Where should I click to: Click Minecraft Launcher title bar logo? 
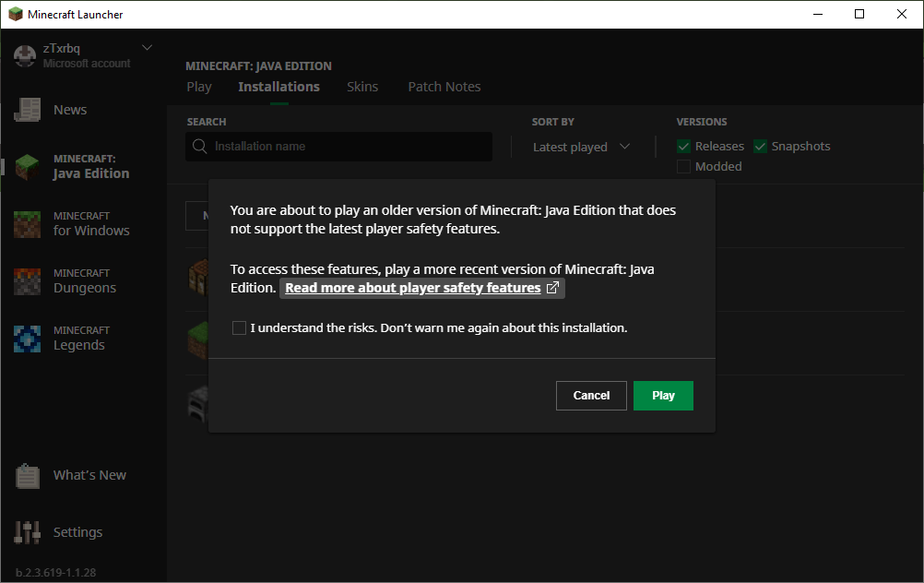(x=16, y=14)
